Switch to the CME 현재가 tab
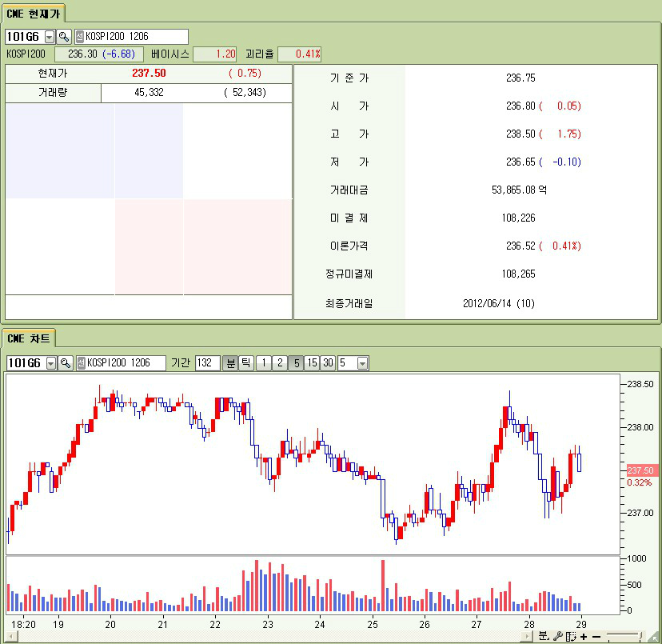 tap(33, 14)
